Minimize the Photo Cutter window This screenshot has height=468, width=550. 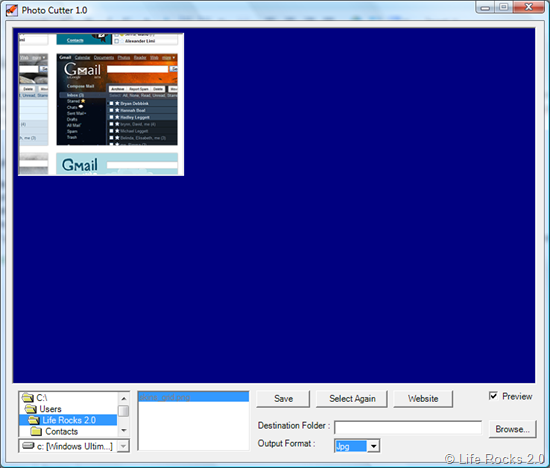point(485,7)
